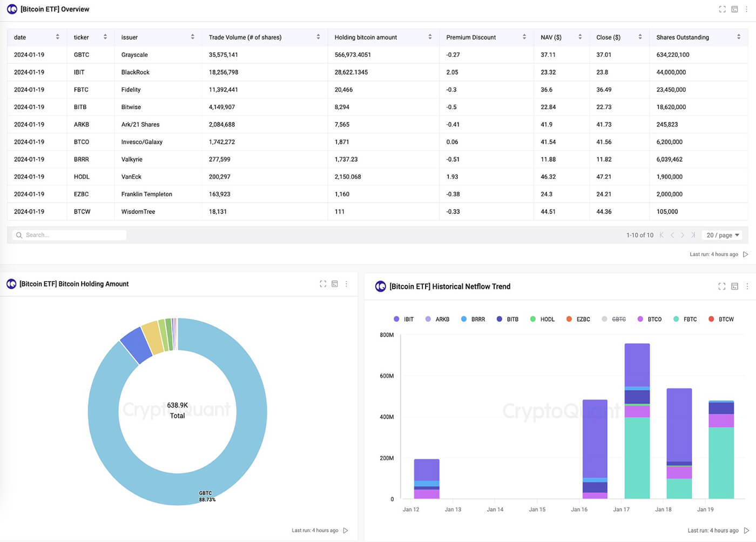This screenshot has height=542, width=756.
Task: Jump to last page of the table
Action: tap(693, 235)
